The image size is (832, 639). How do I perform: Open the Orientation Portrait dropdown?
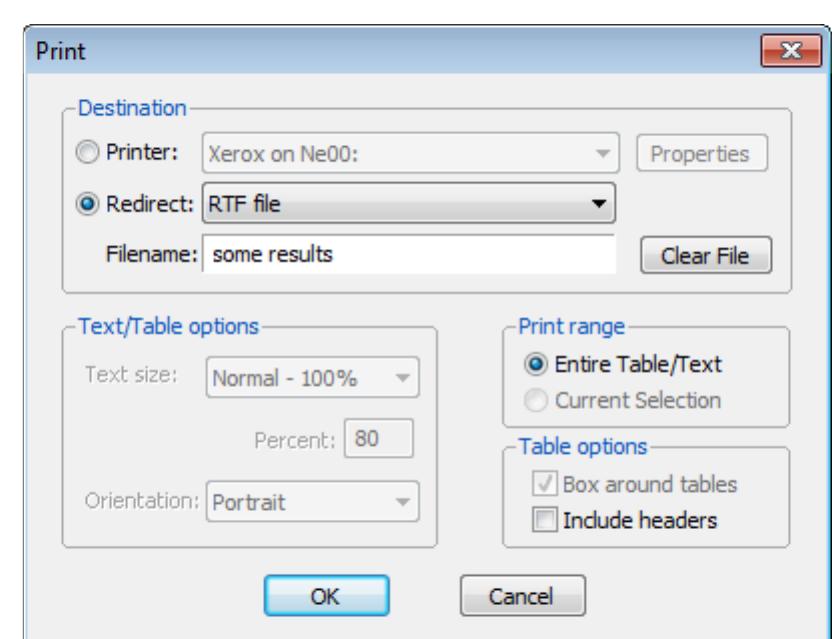pyautogui.click(x=312, y=501)
